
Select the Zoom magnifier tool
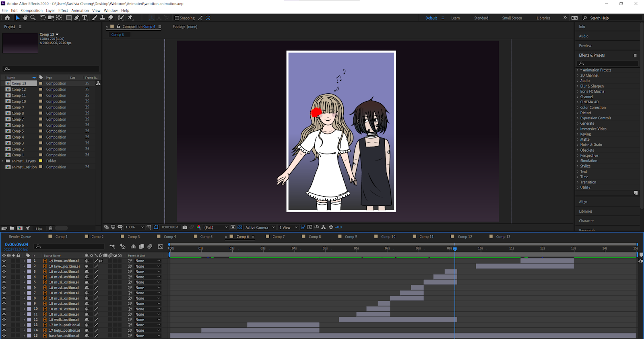coord(33,18)
